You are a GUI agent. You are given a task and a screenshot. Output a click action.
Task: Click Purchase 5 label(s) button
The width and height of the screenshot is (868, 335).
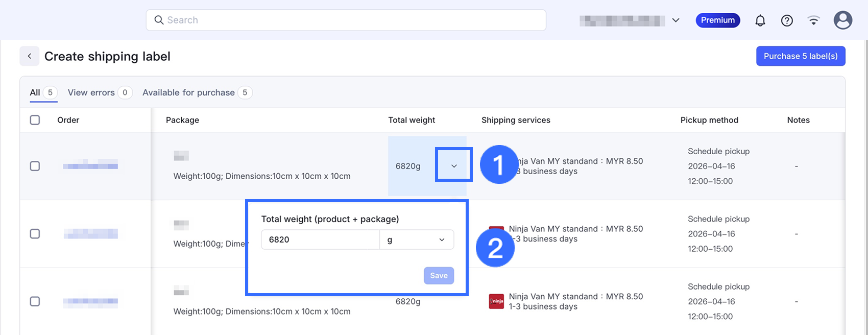pos(800,56)
